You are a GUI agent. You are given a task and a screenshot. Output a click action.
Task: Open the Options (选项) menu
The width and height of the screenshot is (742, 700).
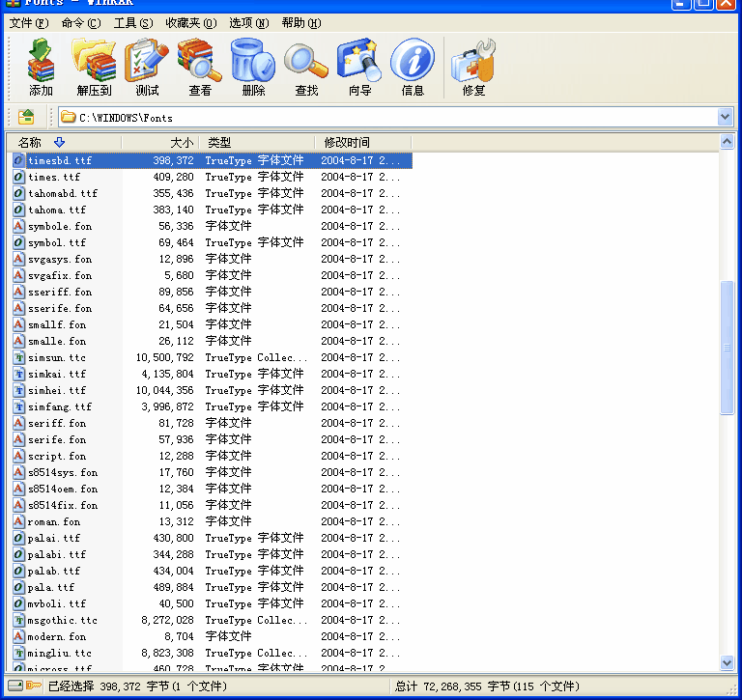point(249,23)
